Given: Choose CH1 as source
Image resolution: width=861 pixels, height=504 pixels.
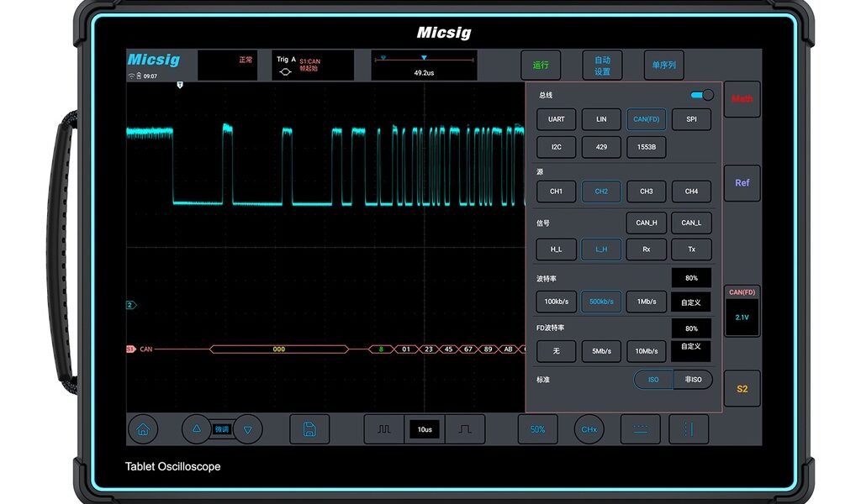Looking at the screenshot, I should tap(557, 192).
